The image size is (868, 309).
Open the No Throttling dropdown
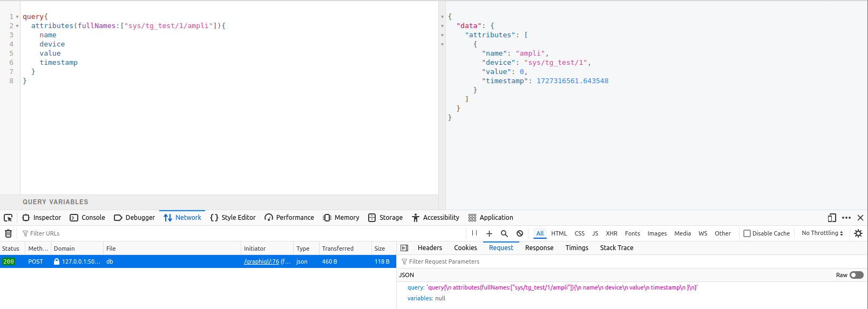point(822,233)
